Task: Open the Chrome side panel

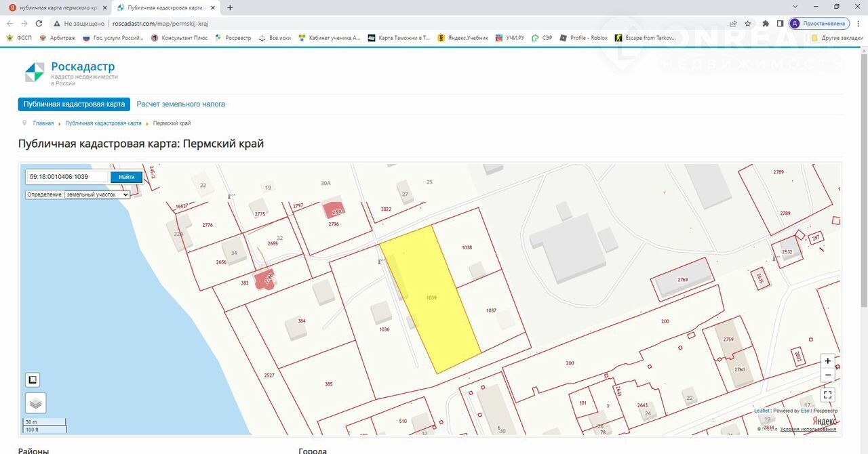Action: tap(780, 23)
